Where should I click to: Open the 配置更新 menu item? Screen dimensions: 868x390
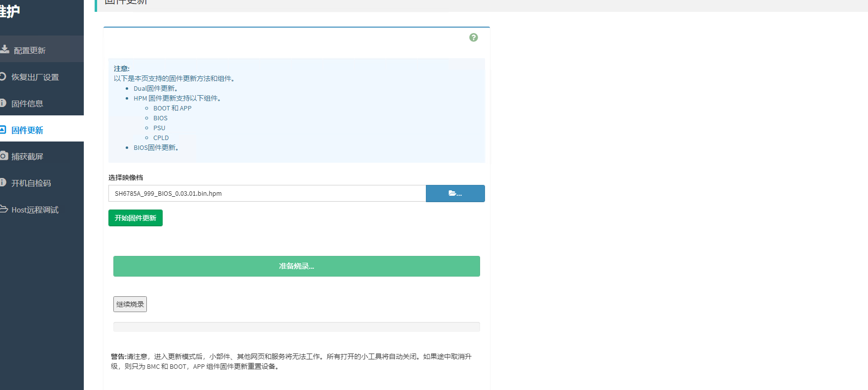[x=30, y=50]
